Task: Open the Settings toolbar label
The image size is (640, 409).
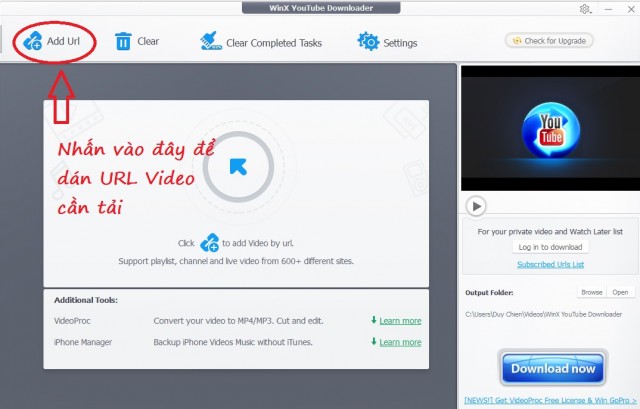Action: [x=400, y=43]
